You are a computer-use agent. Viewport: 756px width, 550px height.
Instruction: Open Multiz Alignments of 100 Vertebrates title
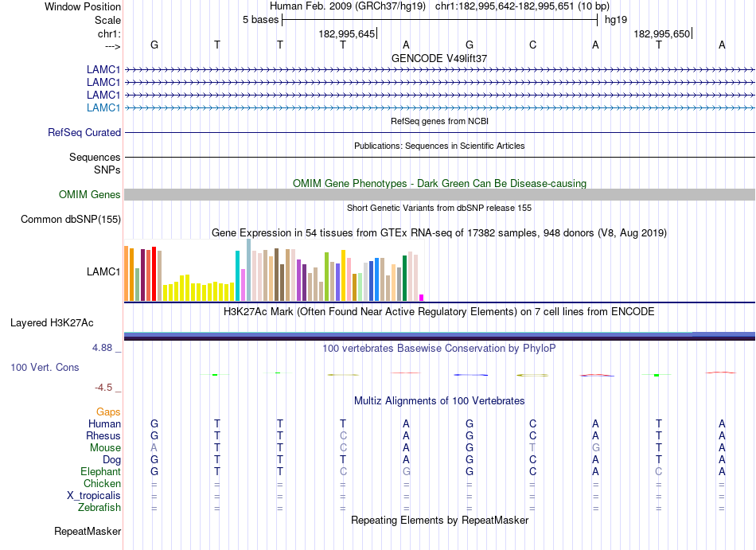(439, 400)
